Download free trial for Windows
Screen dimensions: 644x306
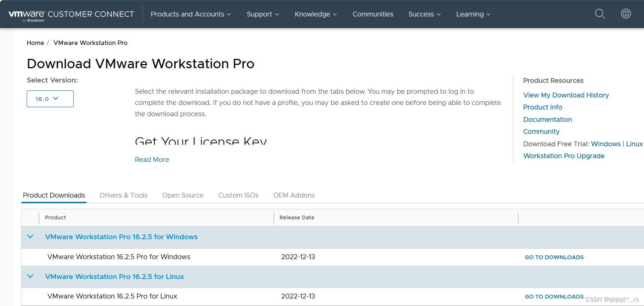(606, 144)
